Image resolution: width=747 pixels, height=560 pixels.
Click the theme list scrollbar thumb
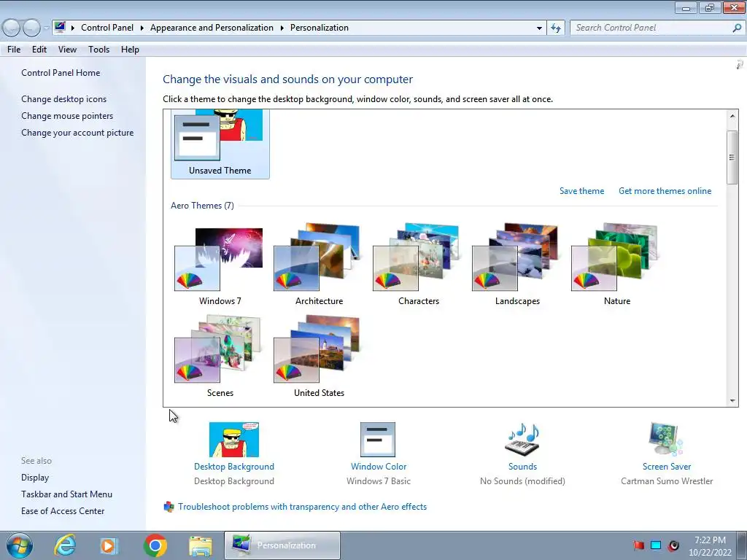(x=732, y=157)
